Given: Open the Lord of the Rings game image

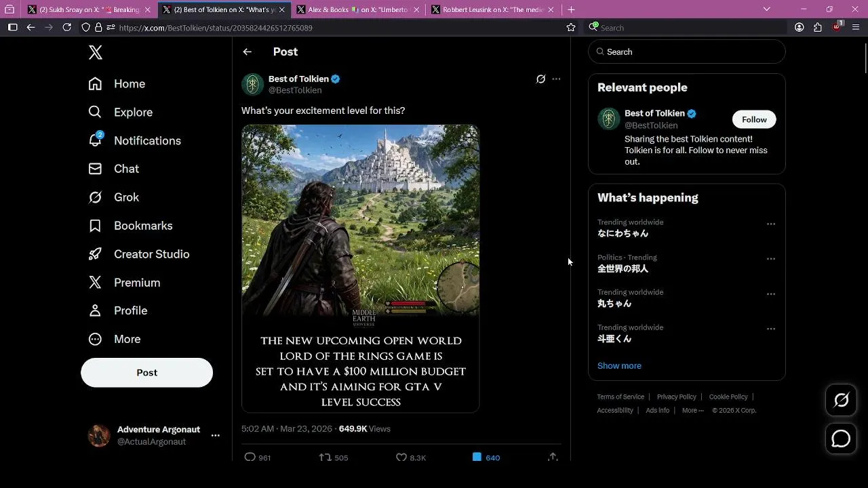Looking at the screenshot, I should [360, 268].
